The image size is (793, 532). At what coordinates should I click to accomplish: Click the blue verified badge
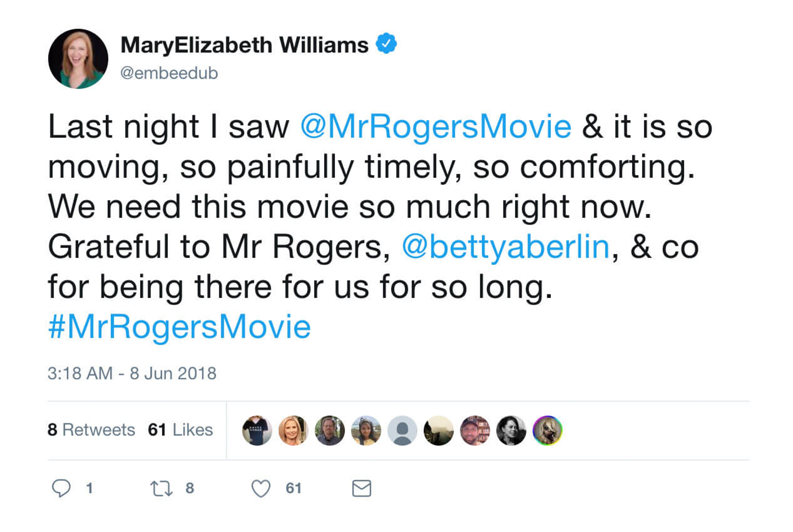coord(386,43)
